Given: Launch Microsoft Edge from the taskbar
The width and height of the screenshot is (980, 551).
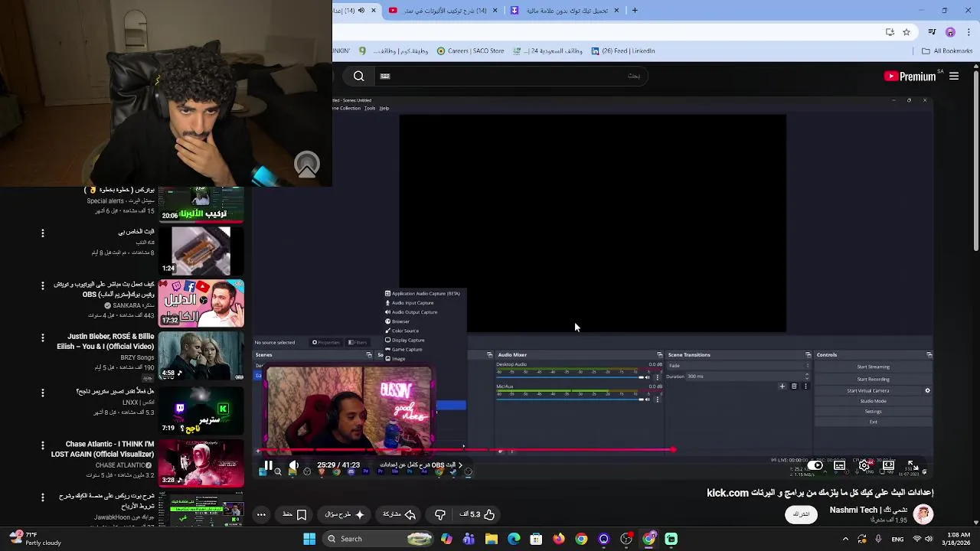Looking at the screenshot, I should click(x=514, y=539).
